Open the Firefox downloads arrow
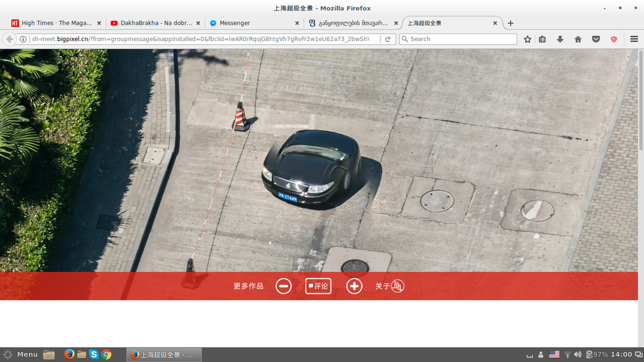 [560, 39]
